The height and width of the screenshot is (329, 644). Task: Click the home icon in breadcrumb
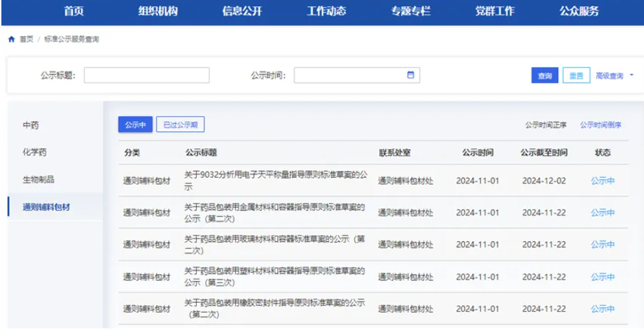point(11,39)
